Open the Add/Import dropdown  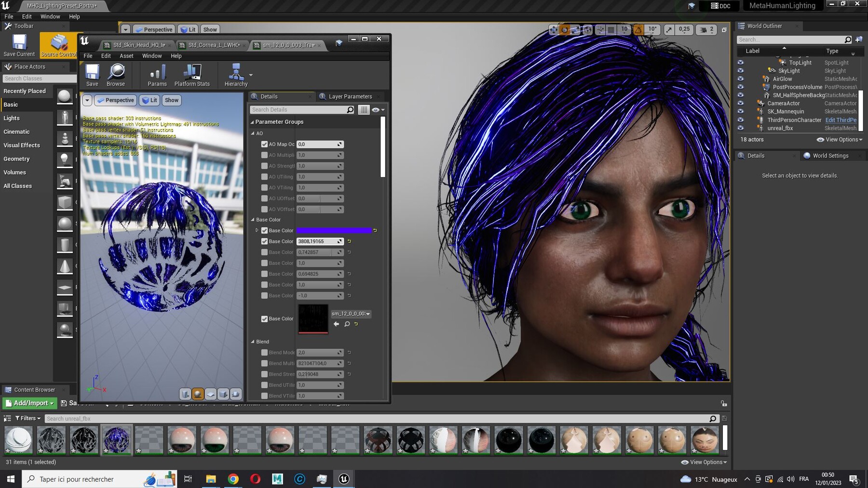coord(30,403)
